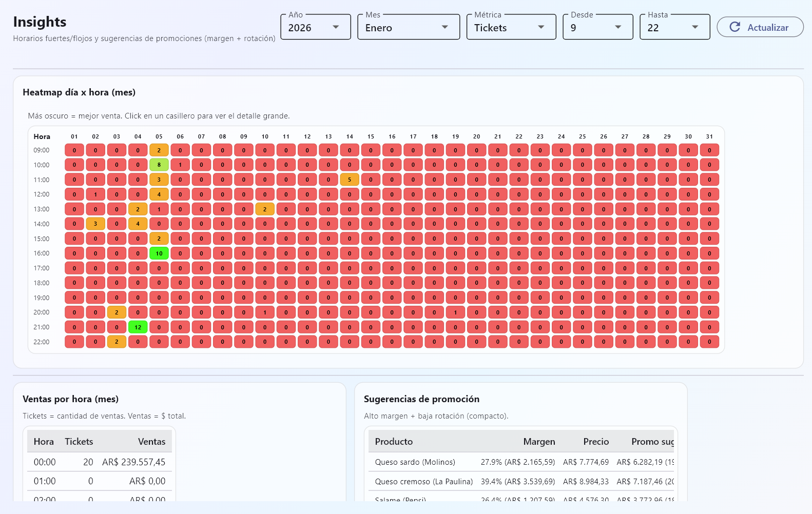Click day 10 cell at 13:00 showing 2
Viewport: 812px width, 514px height.
tap(265, 209)
